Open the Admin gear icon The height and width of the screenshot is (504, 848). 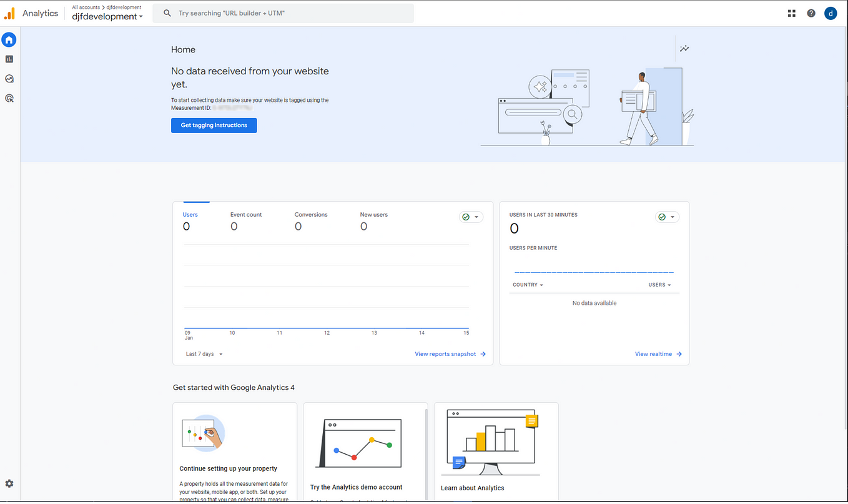(9, 483)
